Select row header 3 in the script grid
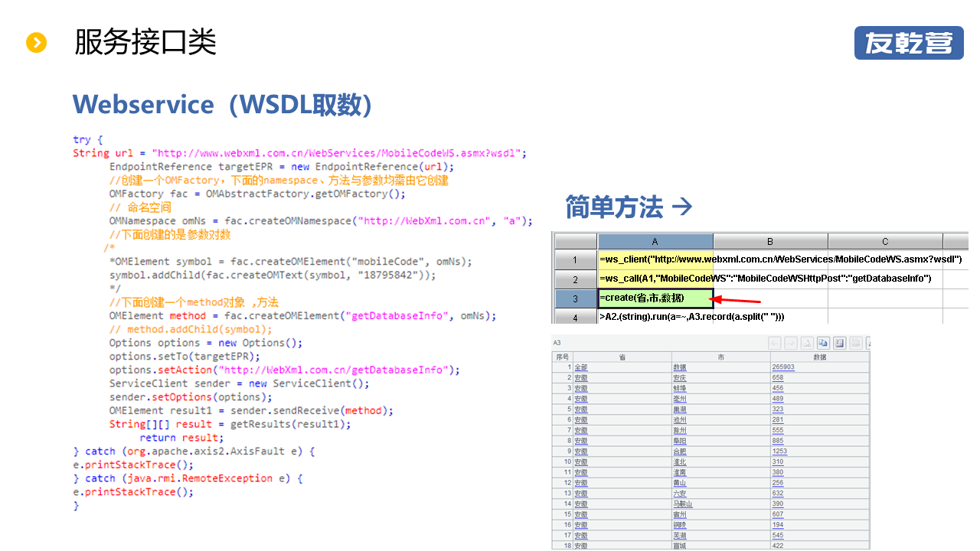 [x=574, y=298]
